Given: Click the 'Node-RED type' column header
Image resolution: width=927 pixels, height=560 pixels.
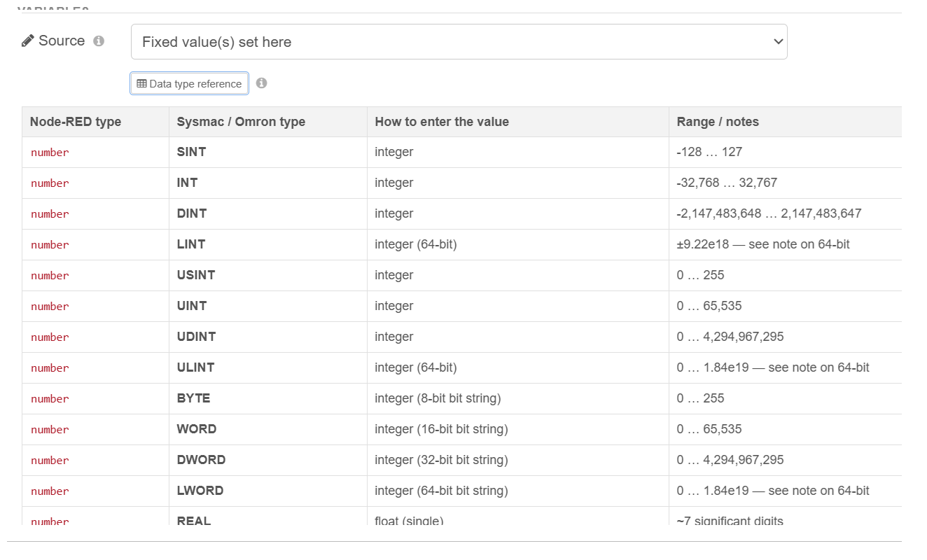Looking at the screenshot, I should 95,122.
